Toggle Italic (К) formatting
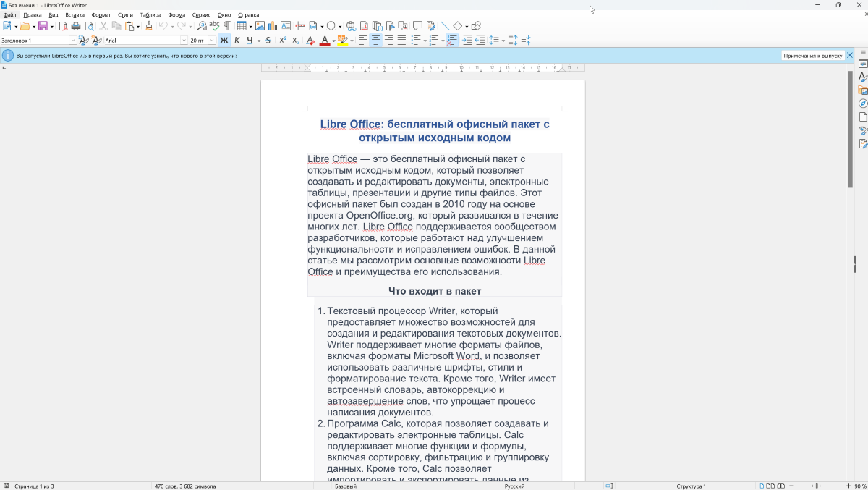868x490 pixels. 237,41
